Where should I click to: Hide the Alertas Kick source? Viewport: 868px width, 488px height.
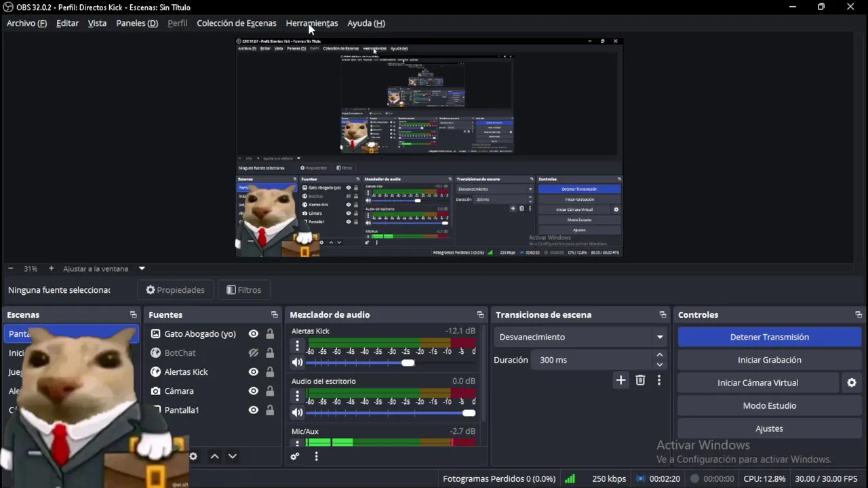tap(254, 372)
